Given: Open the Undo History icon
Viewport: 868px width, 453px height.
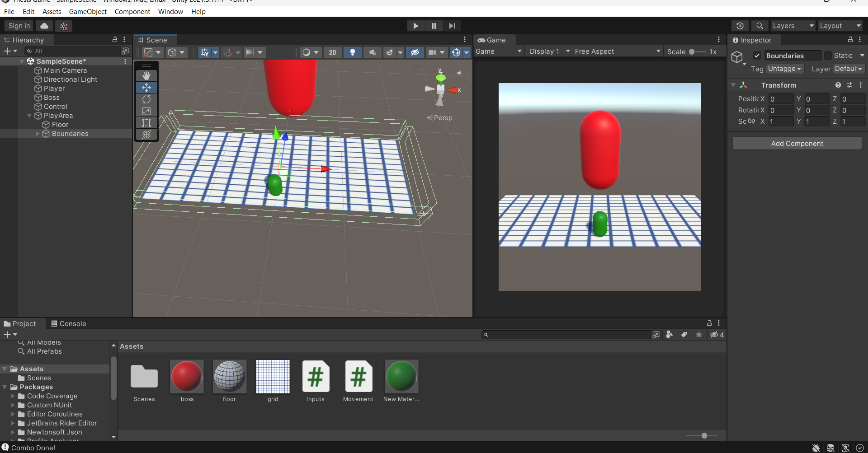Looking at the screenshot, I should (x=740, y=26).
